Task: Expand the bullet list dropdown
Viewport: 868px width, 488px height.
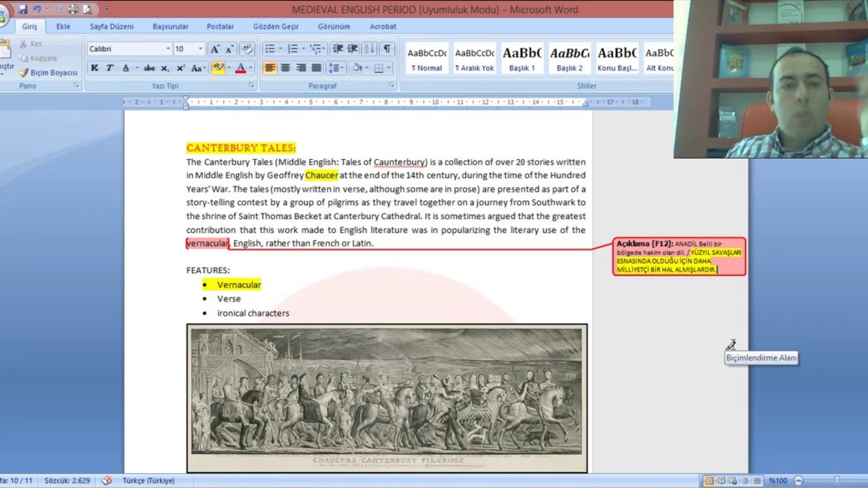Action: tap(281, 49)
